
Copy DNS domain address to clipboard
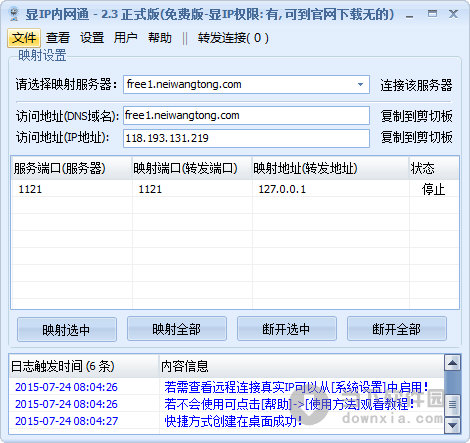[416, 116]
